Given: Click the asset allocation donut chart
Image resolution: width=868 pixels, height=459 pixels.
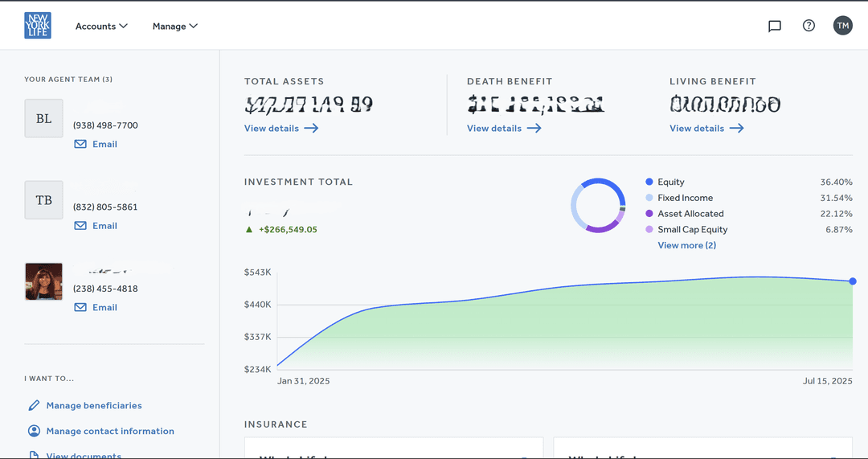Looking at the screenshot, I should [x=598, y=206].
